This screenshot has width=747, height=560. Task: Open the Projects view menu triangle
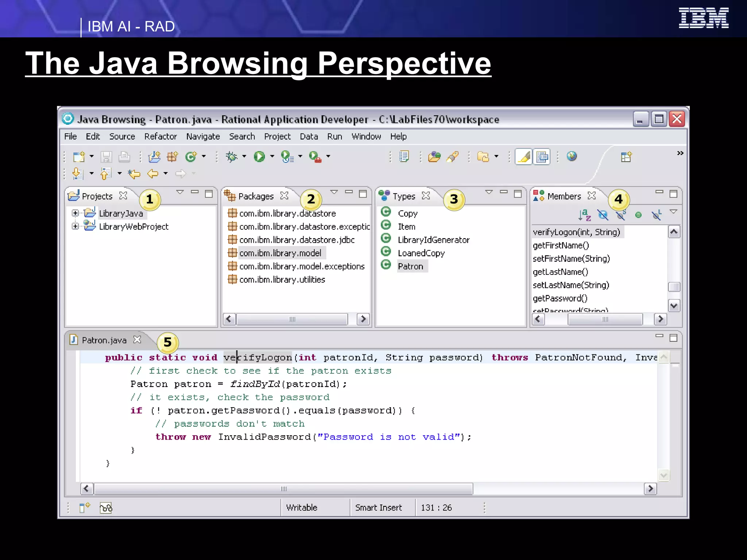(180, 192)
